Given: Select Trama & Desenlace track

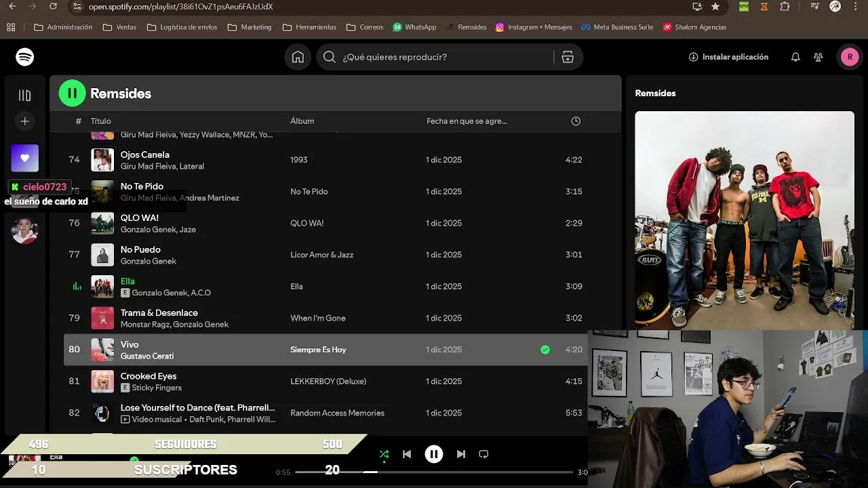Looking at the screenshot, I should pos(159,313).
